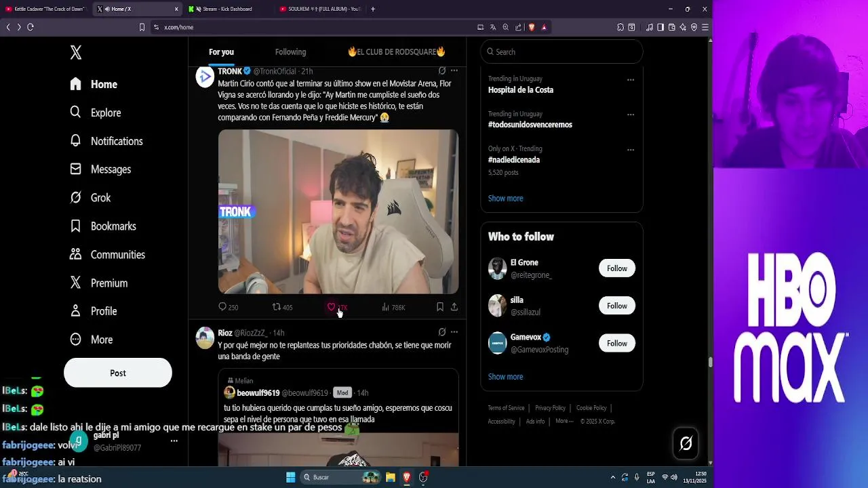Open Grok explain icon on TRONK post
868x488 pixels.
pos(442,70)
